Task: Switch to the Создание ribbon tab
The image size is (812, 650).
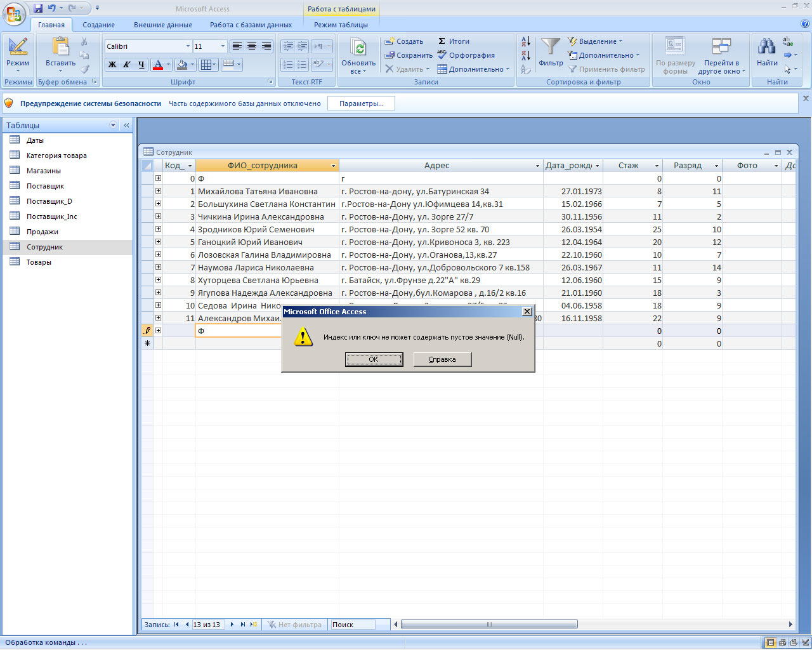Action: (98, 25)
